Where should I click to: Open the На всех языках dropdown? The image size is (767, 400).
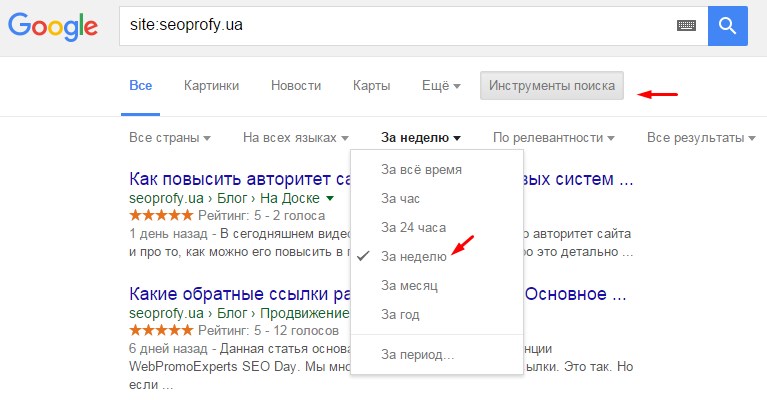(x=296, y=137)
